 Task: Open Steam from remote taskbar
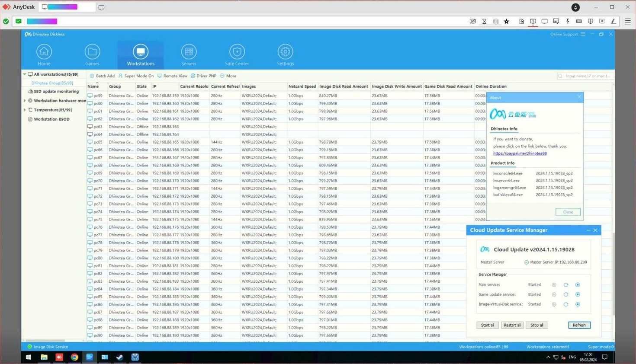[x=120, y=357]
